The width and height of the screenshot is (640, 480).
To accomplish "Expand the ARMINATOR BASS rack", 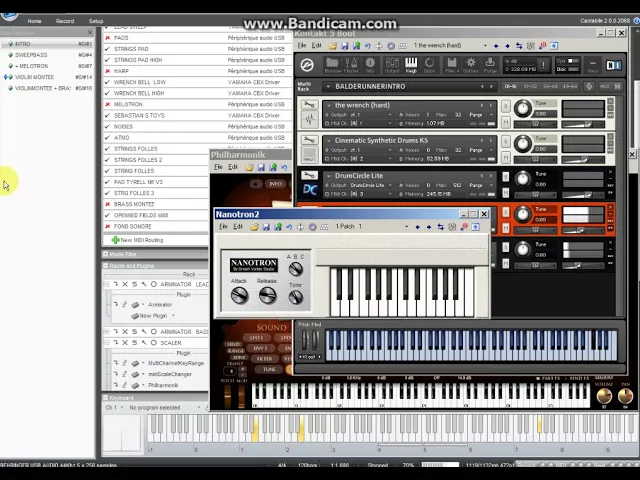I will [x=106, y=332].
